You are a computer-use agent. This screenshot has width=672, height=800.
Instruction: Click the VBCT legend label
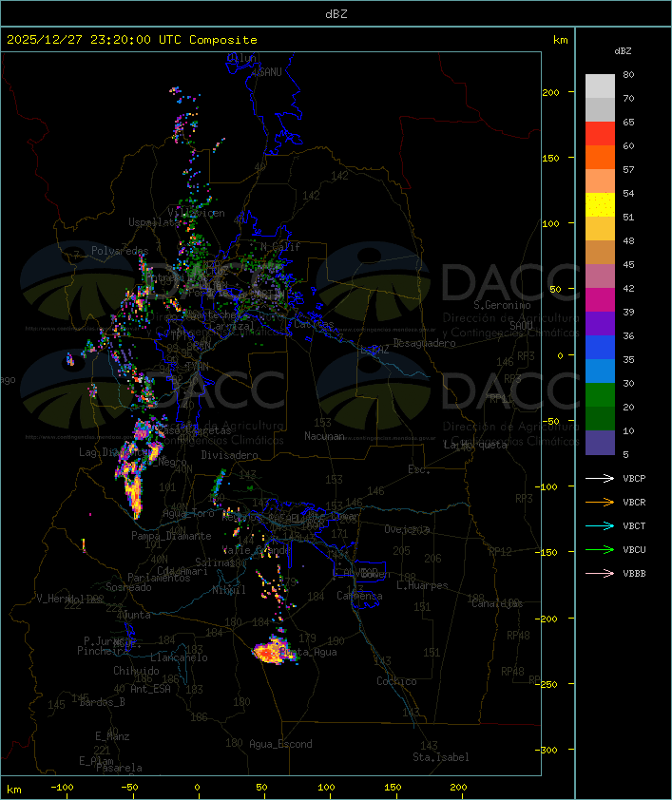coord(634,526)
